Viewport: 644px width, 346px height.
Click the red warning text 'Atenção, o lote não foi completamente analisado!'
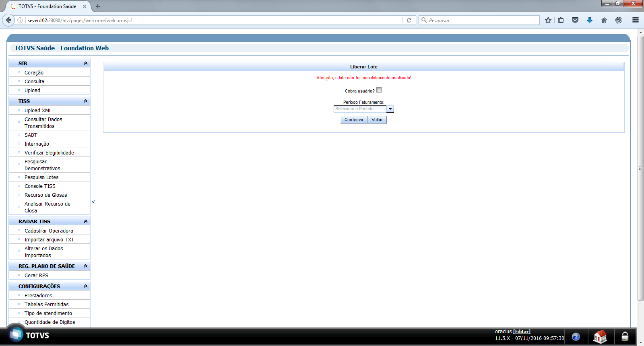[x=364, y=78]
